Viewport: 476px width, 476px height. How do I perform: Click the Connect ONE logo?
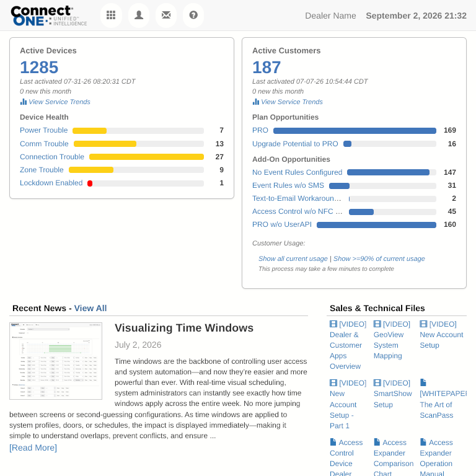click(x=49, y=15)
